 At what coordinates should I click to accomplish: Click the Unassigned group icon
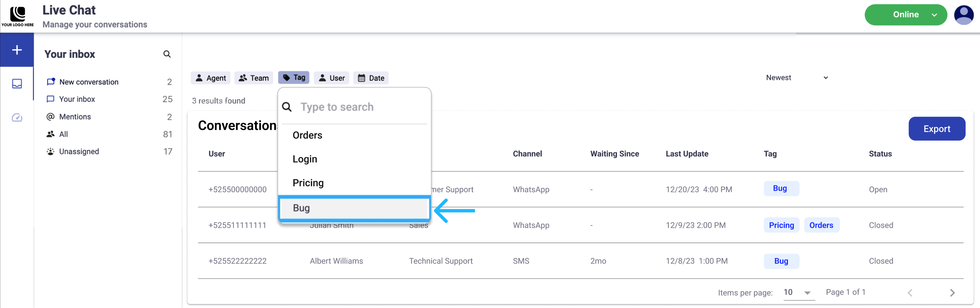pos(50,151)
